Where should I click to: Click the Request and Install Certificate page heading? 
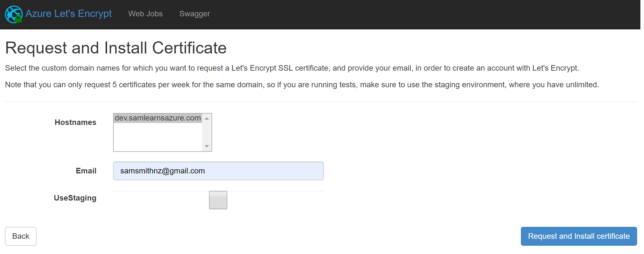click(x=116, y=48)
